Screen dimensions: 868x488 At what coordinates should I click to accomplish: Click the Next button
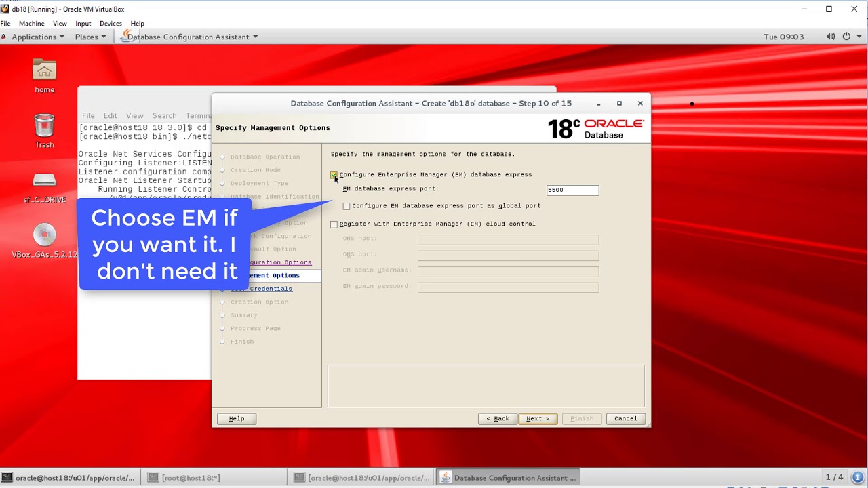[538, 419]
